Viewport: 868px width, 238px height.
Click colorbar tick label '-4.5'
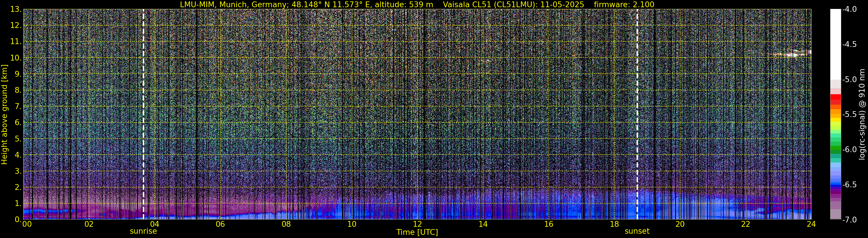[850, 44]
